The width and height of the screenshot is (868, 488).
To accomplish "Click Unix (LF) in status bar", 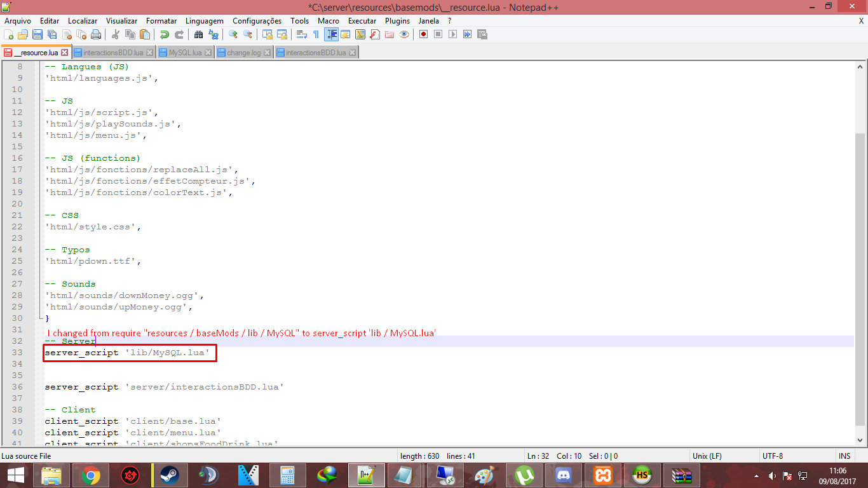I will (707, 456).
